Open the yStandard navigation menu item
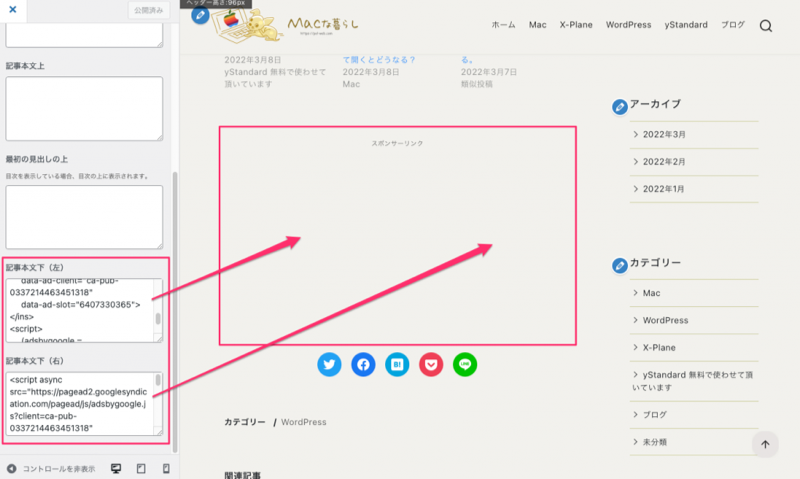The width and height of the screenshot is (800, 479). pos(686,25)
